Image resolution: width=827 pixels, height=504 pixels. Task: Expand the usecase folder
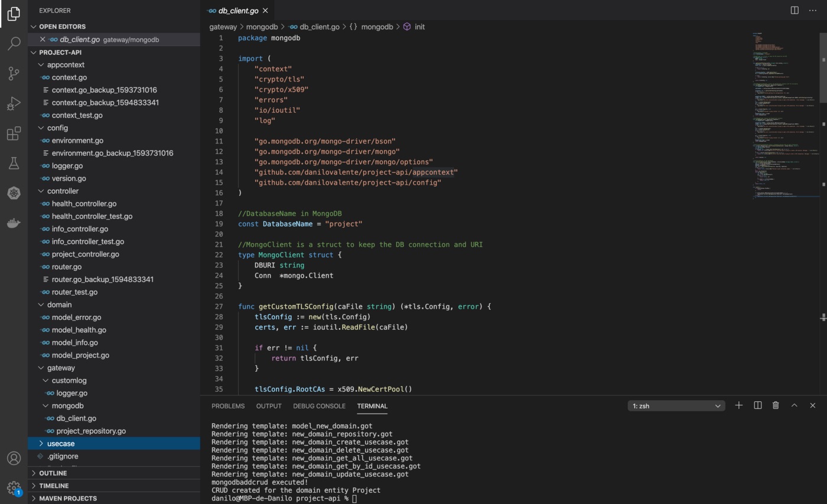(61, 444)
